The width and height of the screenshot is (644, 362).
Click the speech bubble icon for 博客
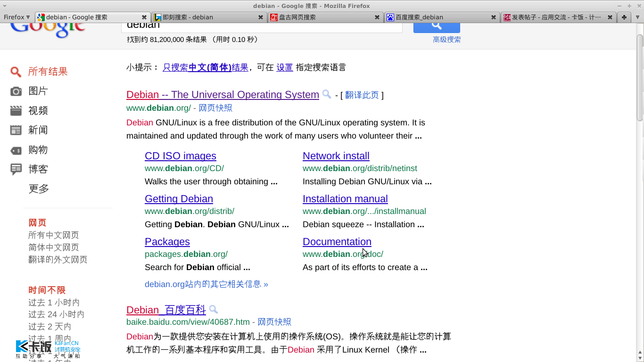[16, 169]
